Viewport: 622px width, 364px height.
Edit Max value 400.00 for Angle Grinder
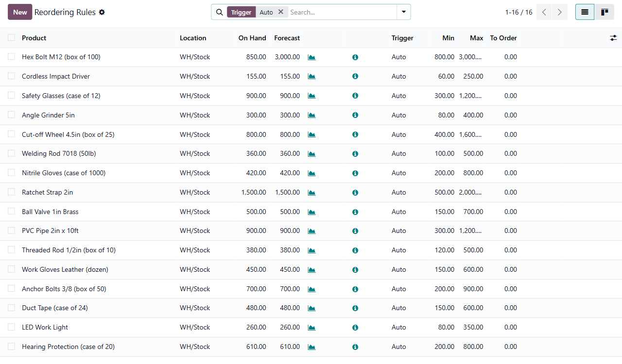473,116
